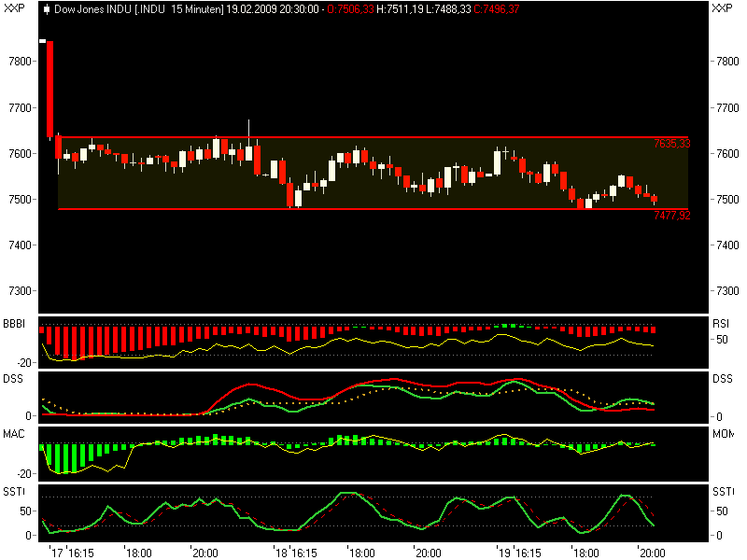Click 7300 on the right price axis

[x=727, y=291]
